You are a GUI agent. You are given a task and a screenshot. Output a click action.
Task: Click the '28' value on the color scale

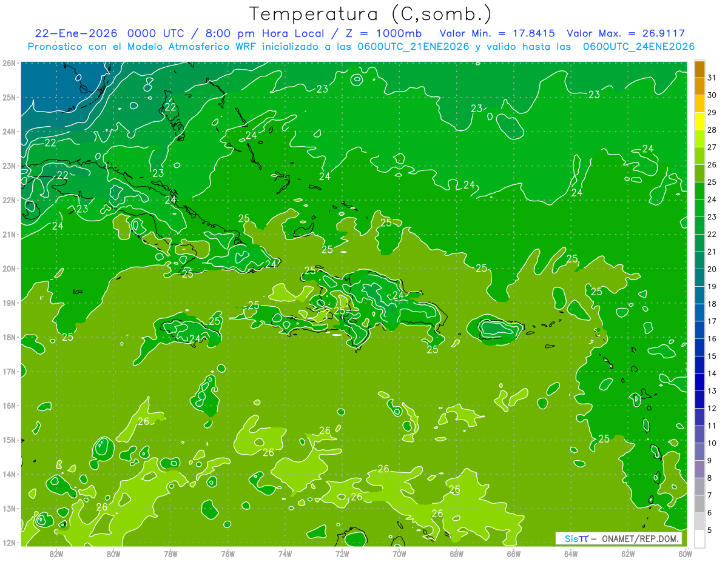tap(712, 130)
